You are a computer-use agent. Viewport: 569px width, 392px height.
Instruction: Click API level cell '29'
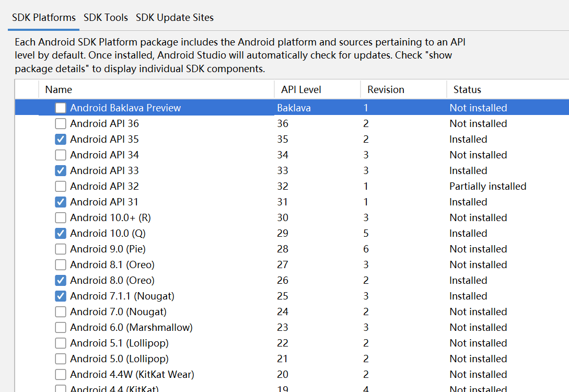(x=283, y=234)
